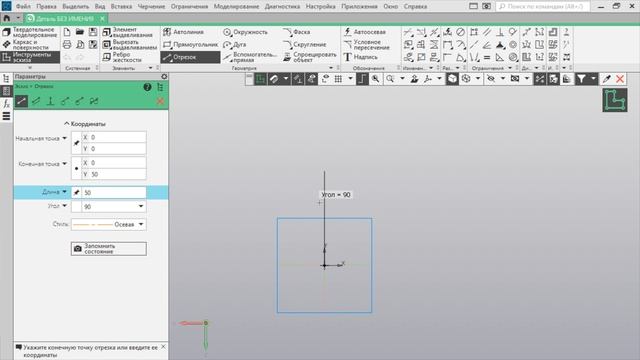This screenshot has width=640, height=360.
Task: Activate the Отрезок line tool
Action: (190, 57)
